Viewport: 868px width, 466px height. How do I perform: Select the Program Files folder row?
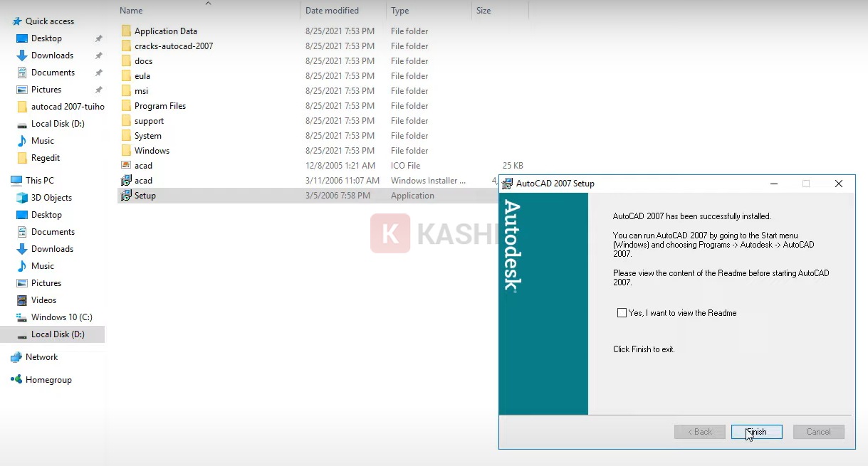pos(160,106)
